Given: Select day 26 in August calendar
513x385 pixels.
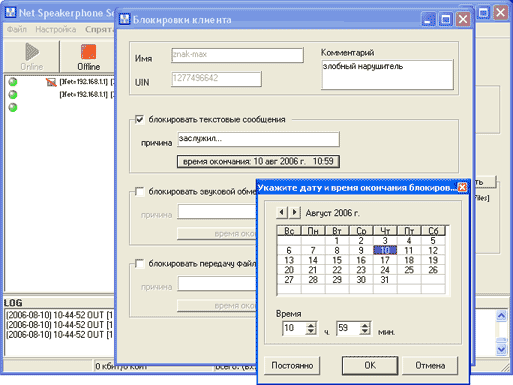Looking at the screenshot, I should (433, 270).
